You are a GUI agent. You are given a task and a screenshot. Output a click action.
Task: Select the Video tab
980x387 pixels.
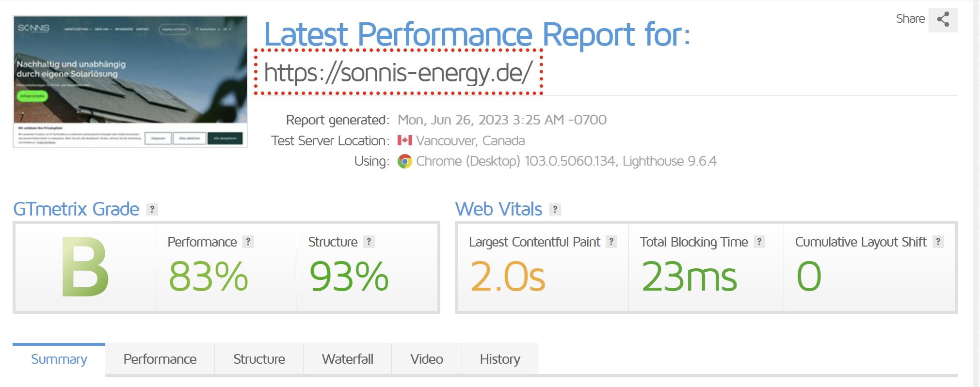coord(427,359)
